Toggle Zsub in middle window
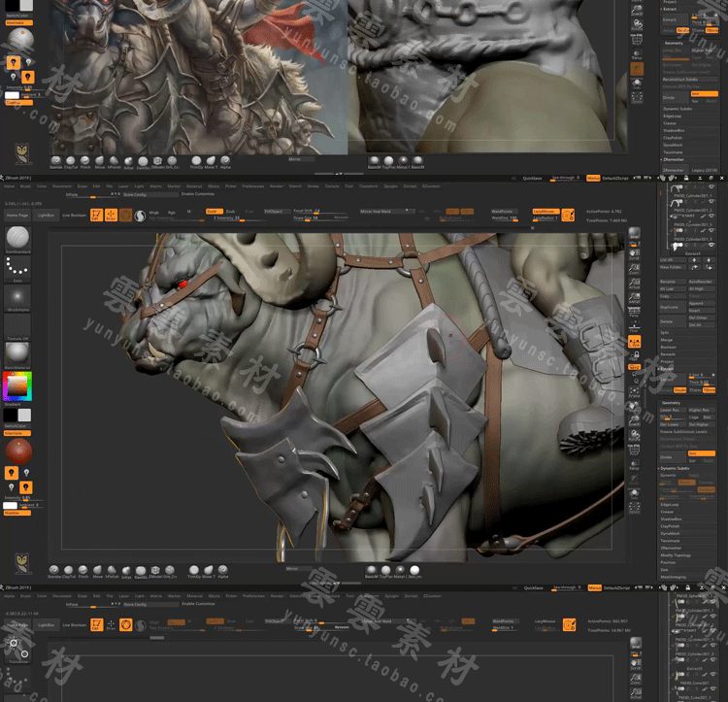 click(230, 212)
